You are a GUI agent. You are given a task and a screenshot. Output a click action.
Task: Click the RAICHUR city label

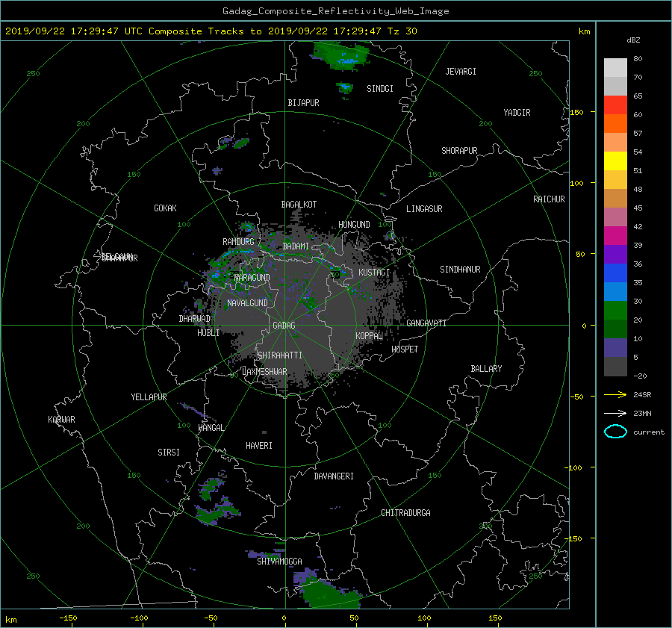tap(549, 199)
